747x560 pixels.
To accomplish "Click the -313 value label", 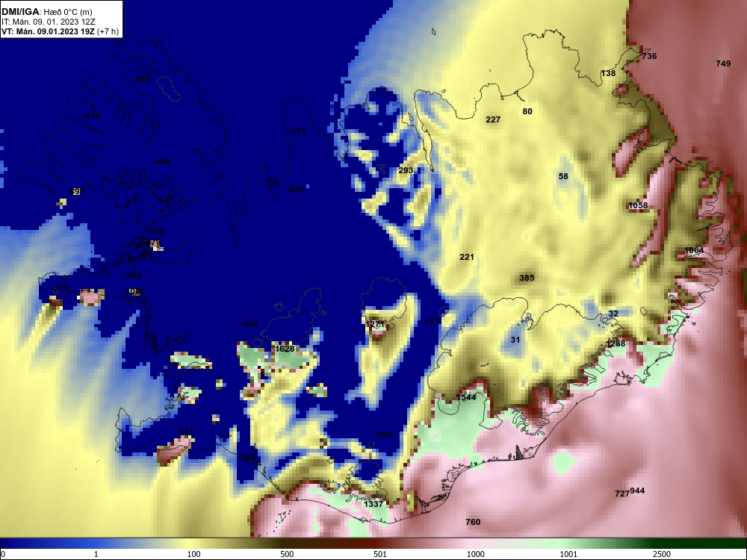I will tap(186, 432).
